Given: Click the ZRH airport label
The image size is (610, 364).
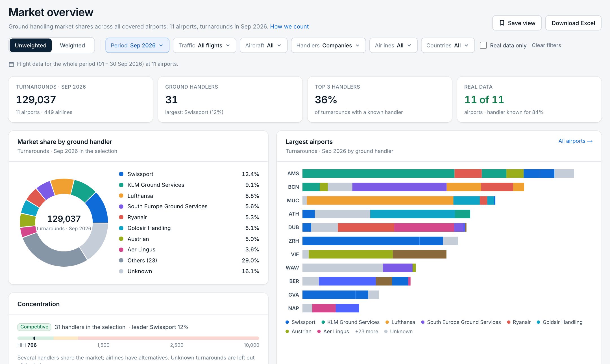Looking at the screenshot, I should coord(294,241).
